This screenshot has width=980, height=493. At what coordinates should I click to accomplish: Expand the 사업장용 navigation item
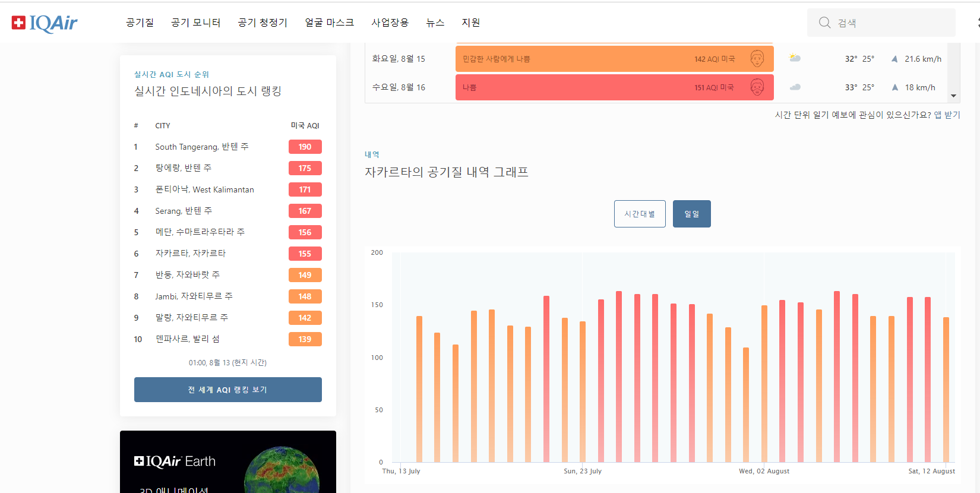point(390,23)
